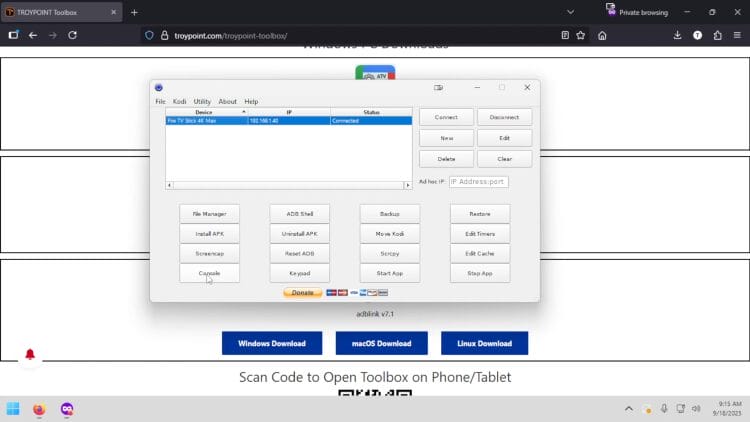Sort device list by Device column header
Viewport: 750px width, 422px height.
tap(205, 112)
